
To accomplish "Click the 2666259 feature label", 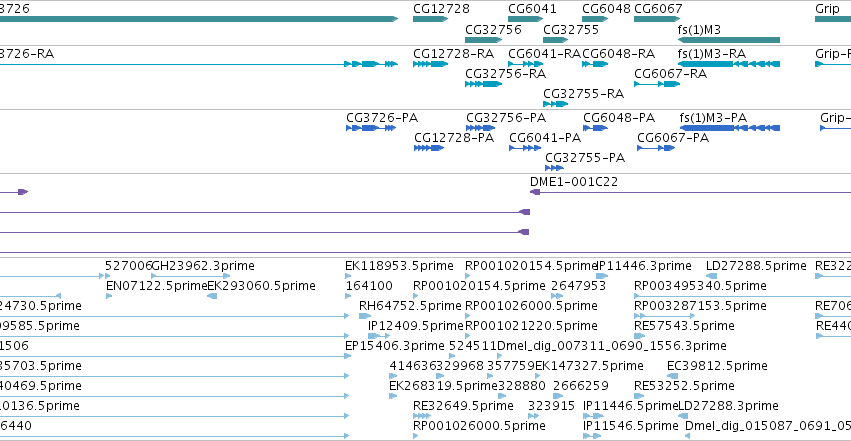I will tap(581, 386).
